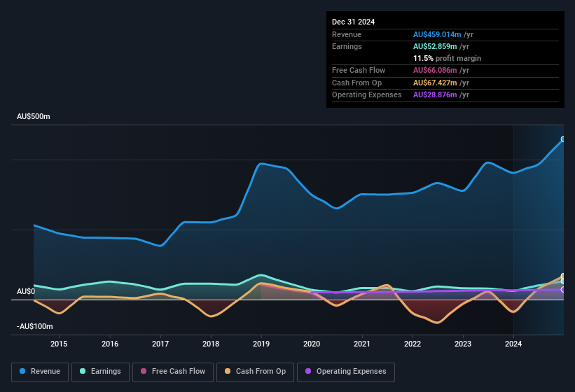The width and height of the screenshot is (575, 392).
Task: Click the -AU$100m y-axis label
Action: 35,326
